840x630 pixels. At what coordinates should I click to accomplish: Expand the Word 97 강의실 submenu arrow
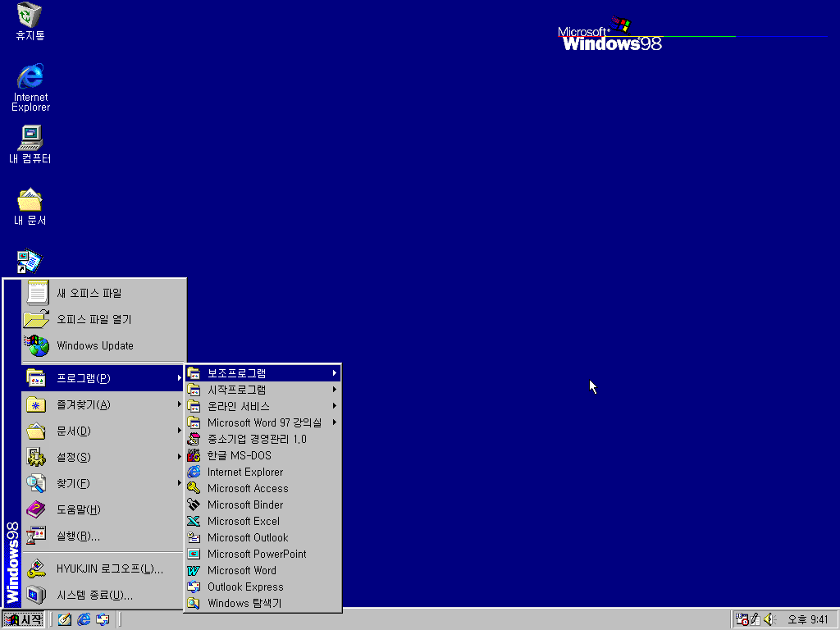[335, 422]
